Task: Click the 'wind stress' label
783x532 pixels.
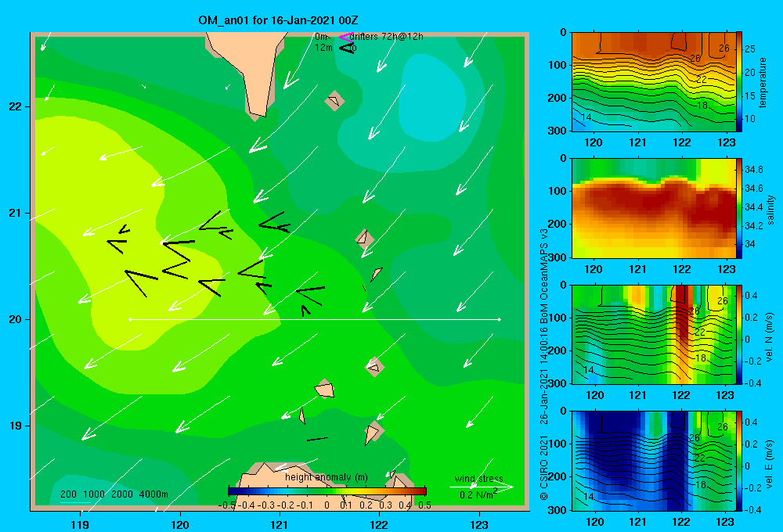Action: point(479,479)
